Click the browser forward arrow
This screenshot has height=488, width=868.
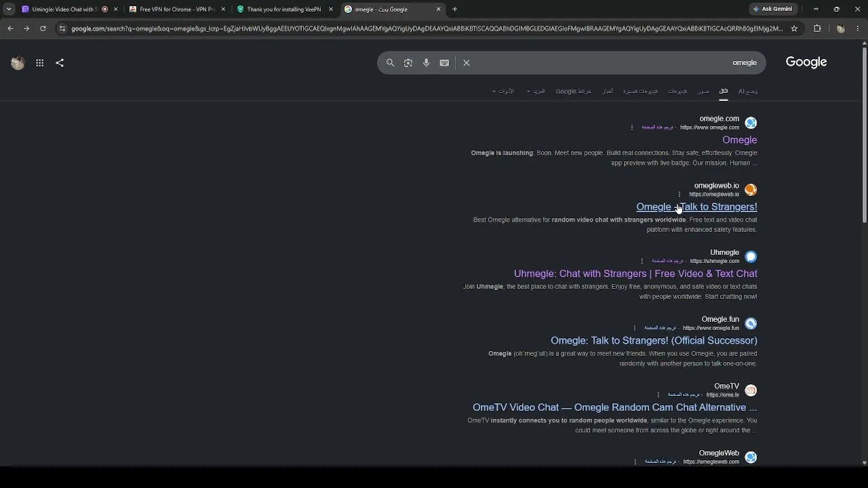click(26, 28)
